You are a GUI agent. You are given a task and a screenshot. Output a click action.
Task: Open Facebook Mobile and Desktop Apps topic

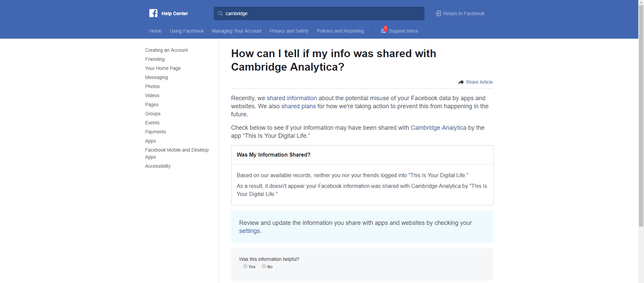pyautogui.click(x=177, y=153)
